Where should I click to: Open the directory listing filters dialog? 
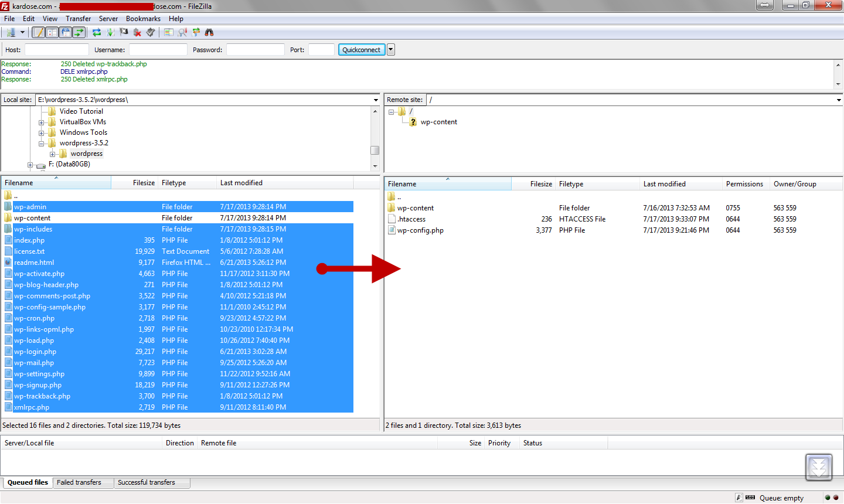[169, 33]
